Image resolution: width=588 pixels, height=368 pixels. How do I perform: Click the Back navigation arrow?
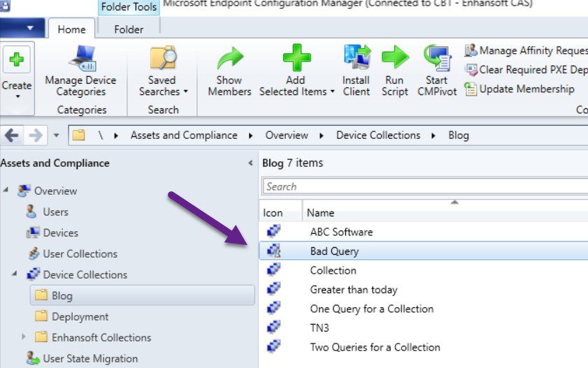[13, 135]
